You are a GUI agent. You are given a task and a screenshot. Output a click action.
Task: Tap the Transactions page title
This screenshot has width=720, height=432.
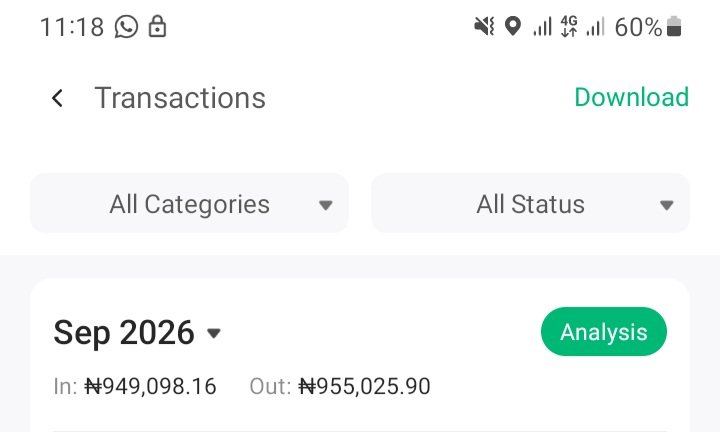[180, 98]
